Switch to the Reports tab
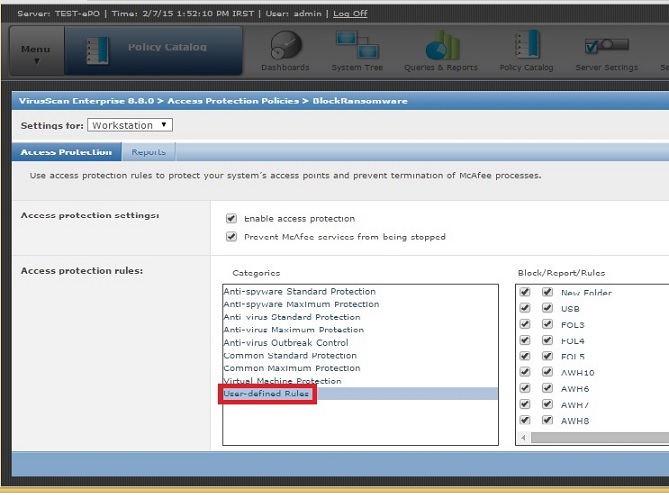This screenshot has height=495, width=669. (x=148, y=152)
